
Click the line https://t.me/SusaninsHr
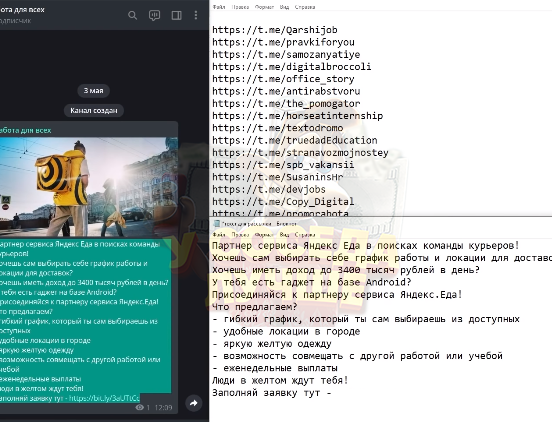(277, 177)
